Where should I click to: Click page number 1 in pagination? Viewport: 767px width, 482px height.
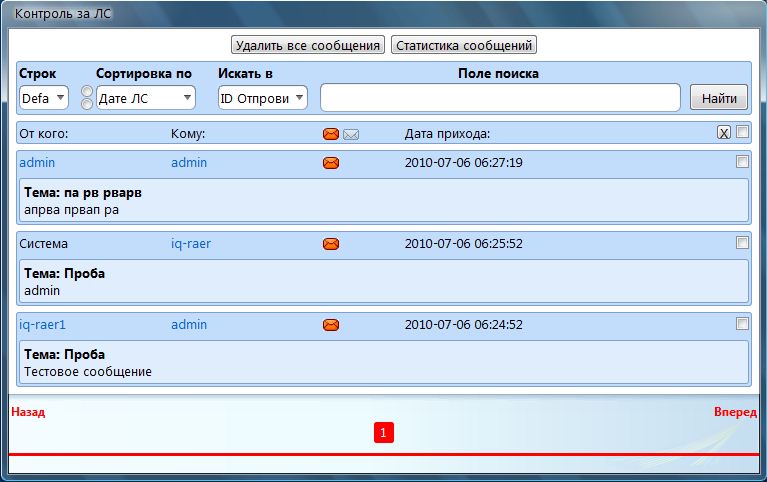384,433
